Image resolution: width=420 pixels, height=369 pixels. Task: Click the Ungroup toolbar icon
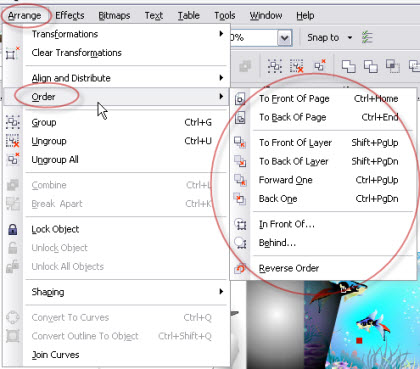(297, 66)
